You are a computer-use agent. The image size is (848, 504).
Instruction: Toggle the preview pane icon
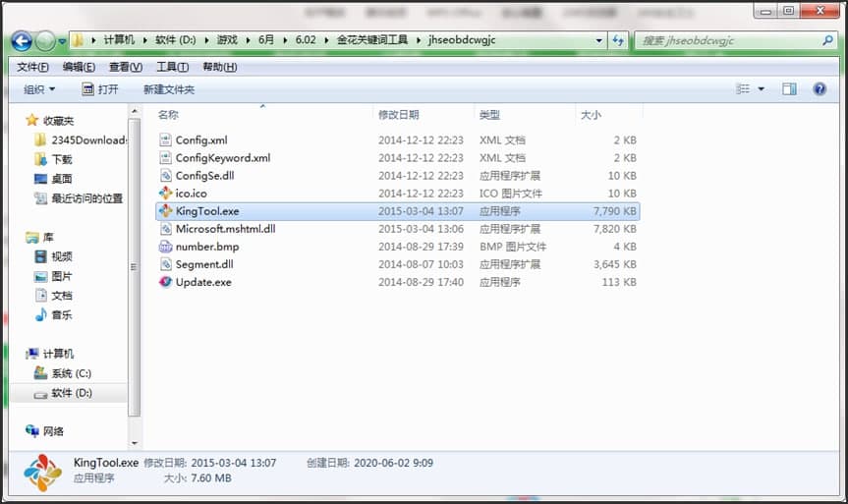tap(789, 89)
